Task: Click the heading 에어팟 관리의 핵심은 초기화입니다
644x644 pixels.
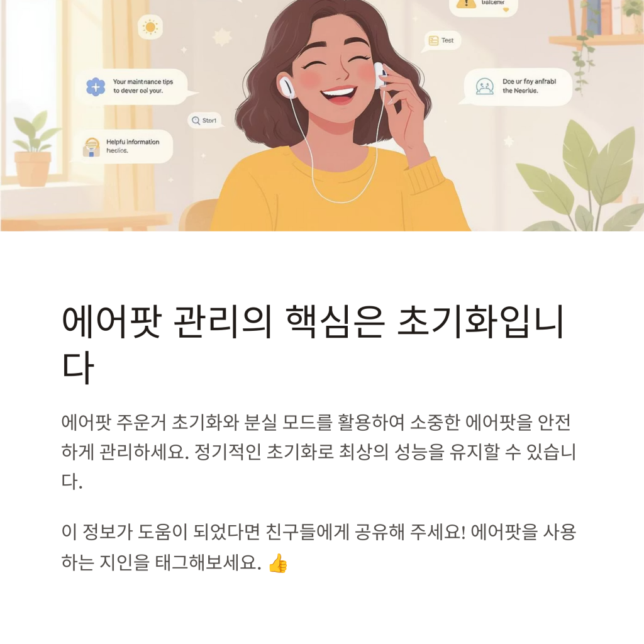Action: tap(313, 344)
